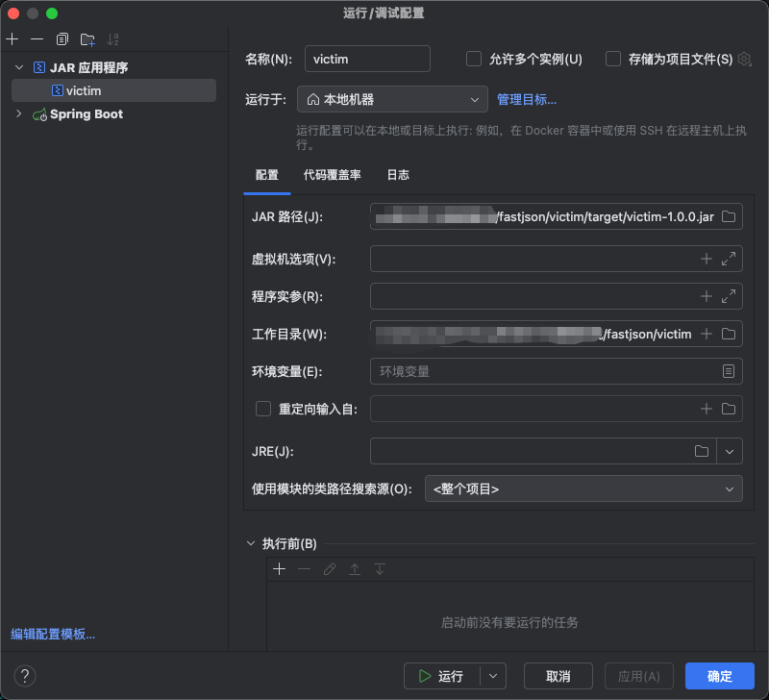This screenshot has width=769, height=700.
Task: Open settings gear next to store as project file
Action: [x=744, y=60]
